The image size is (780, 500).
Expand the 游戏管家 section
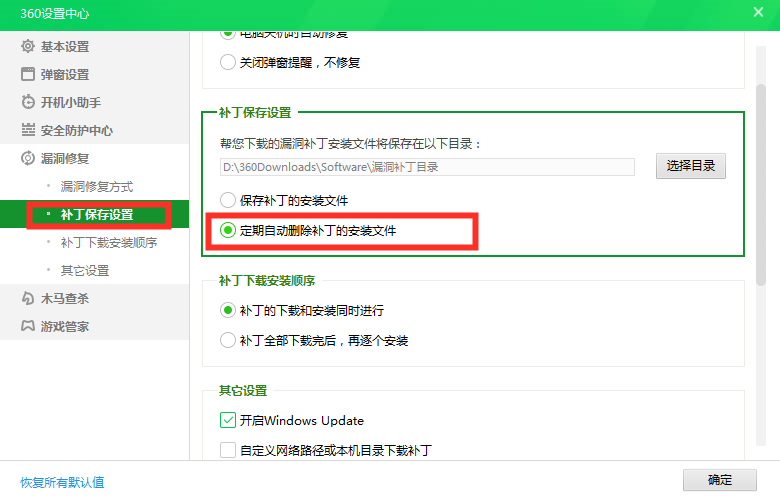pyautogui.click(x=95, y=326)
